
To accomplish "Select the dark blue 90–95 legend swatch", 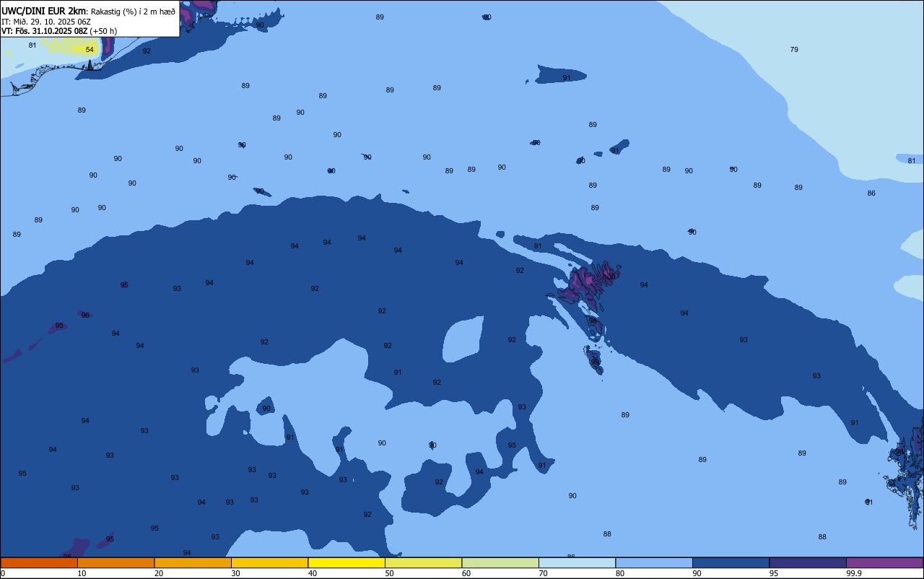I will 731,562.
